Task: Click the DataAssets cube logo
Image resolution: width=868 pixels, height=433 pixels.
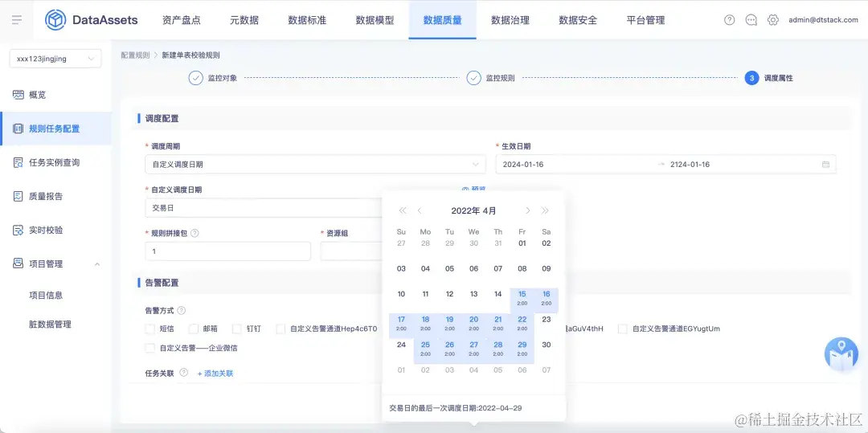Action: coord(55,20)
